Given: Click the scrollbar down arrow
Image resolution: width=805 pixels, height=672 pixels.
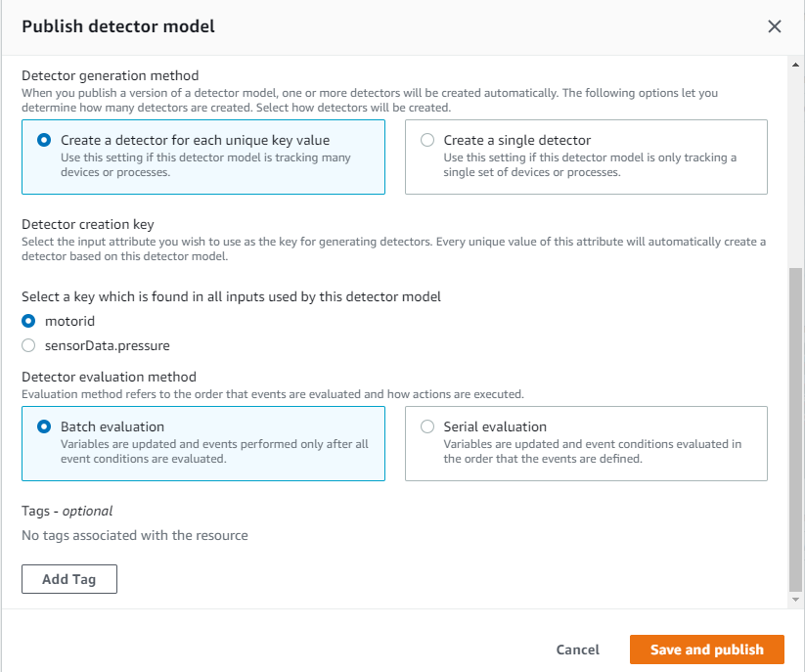Looking at the screenshot, I should 796,599.
